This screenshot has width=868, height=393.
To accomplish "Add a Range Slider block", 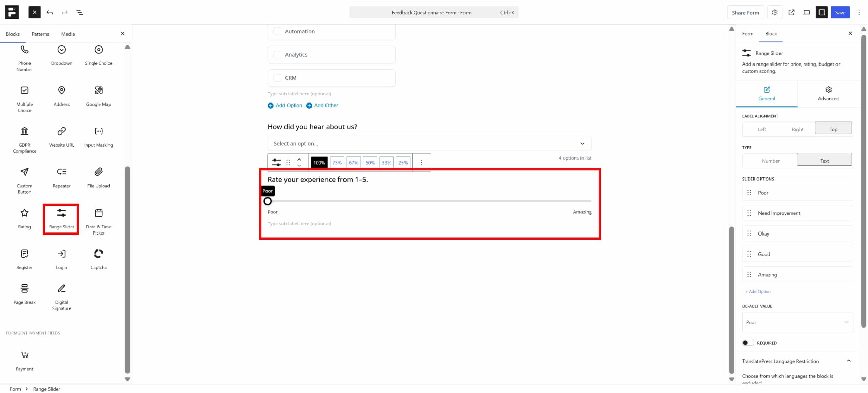I will tap(61, 219).
